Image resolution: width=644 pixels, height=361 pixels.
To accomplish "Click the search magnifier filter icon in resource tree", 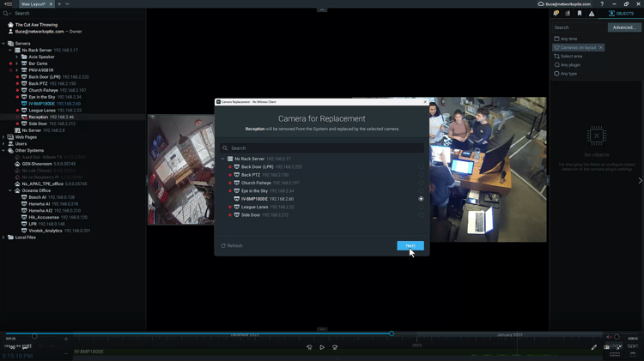I will 6,14.
